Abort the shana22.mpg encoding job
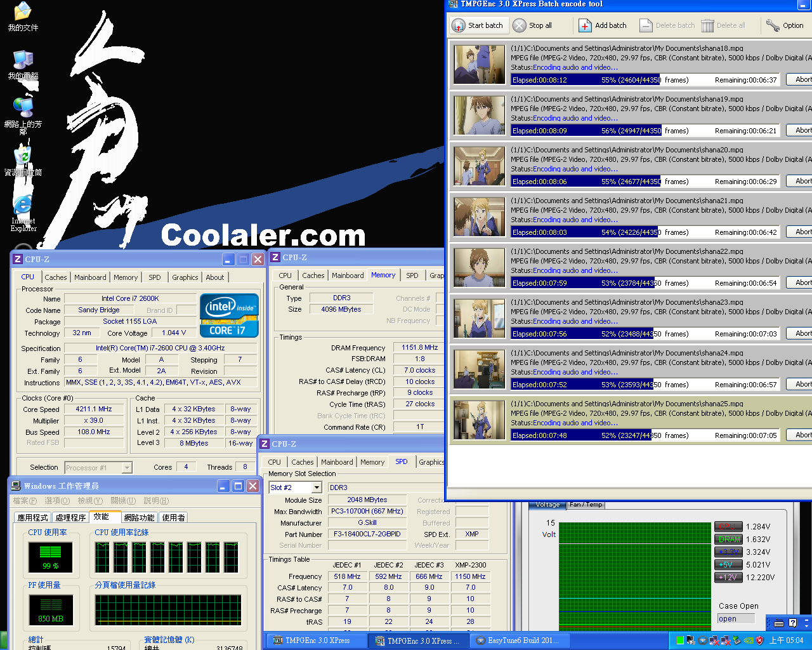Screen dimensions: 812x650 [x=801, y=282]
